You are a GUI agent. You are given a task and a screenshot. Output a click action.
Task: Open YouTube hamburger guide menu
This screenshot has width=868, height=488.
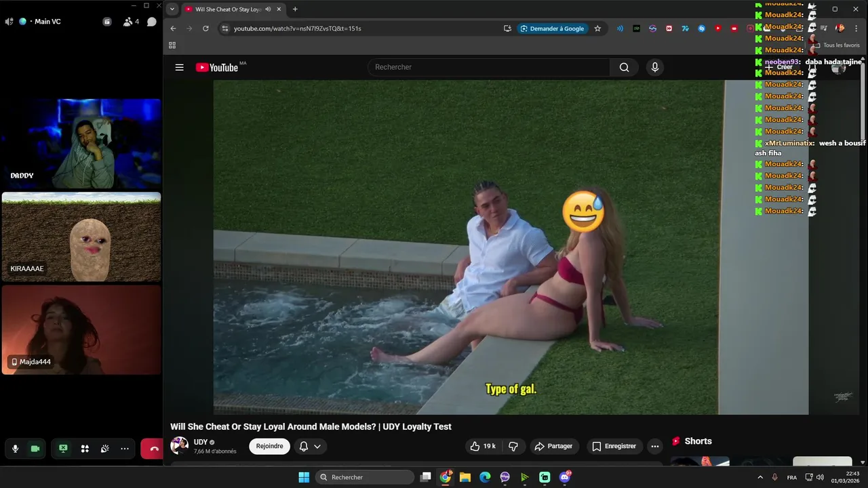[179, 67]
